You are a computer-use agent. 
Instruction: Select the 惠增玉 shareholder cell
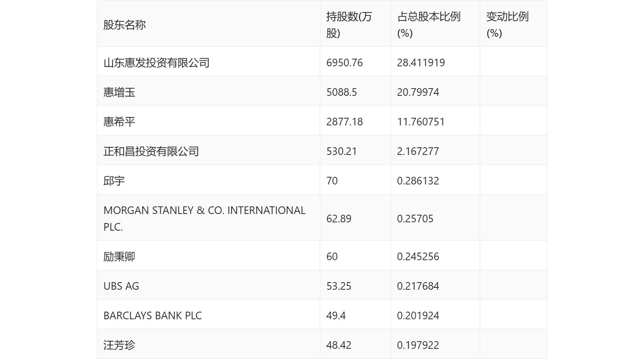(119, 92)
